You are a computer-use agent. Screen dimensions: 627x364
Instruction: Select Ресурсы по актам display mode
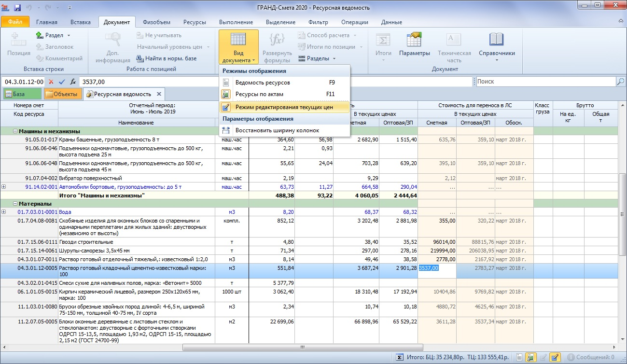click(284, 94)
